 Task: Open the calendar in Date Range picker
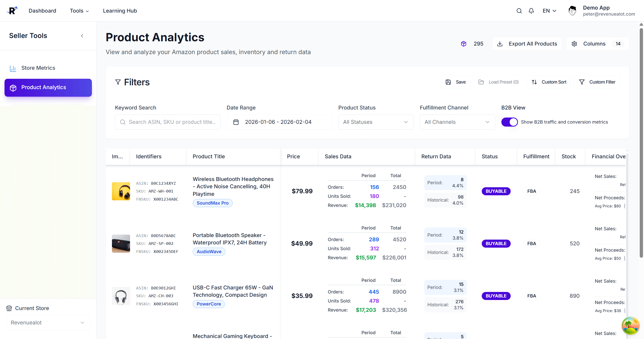(236, 122)
